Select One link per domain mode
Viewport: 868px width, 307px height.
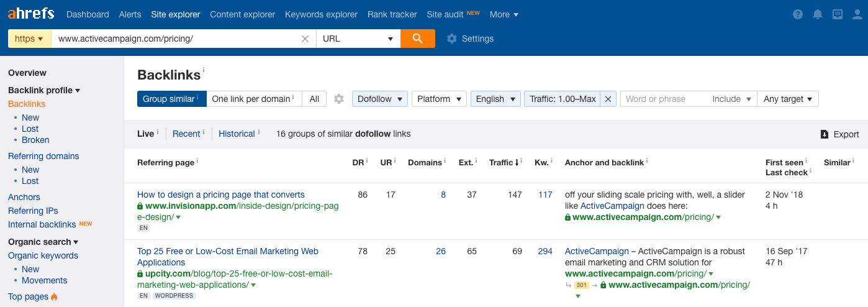[254, 99]
